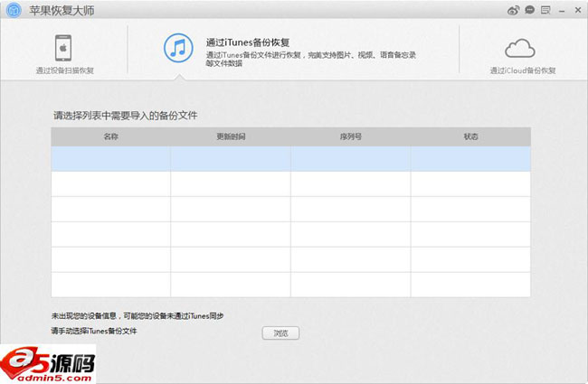Viewport: 588px width, 384px height.
Task: Select the iCloud cloud icon
Action: point(520,48)
